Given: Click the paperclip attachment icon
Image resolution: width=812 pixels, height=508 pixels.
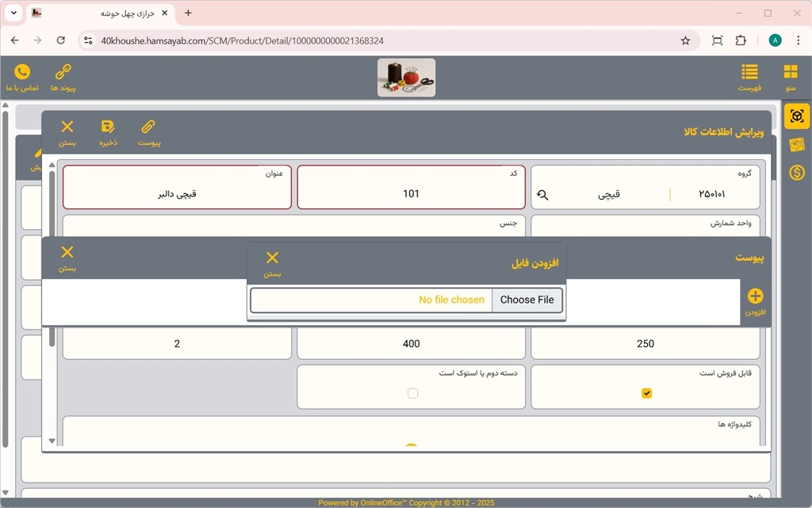Looking at the screenshot, I should click(x=148, y=127).
